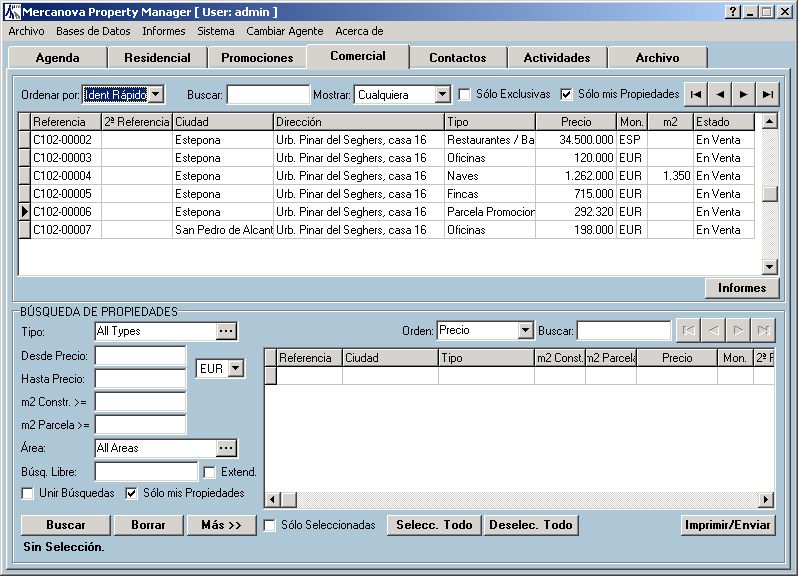Focus the Hasta Precio field
798x576 pixels.
[140, 379]
